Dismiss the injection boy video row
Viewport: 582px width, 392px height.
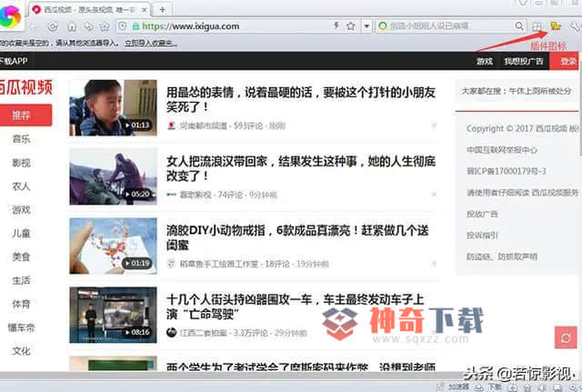434,126
